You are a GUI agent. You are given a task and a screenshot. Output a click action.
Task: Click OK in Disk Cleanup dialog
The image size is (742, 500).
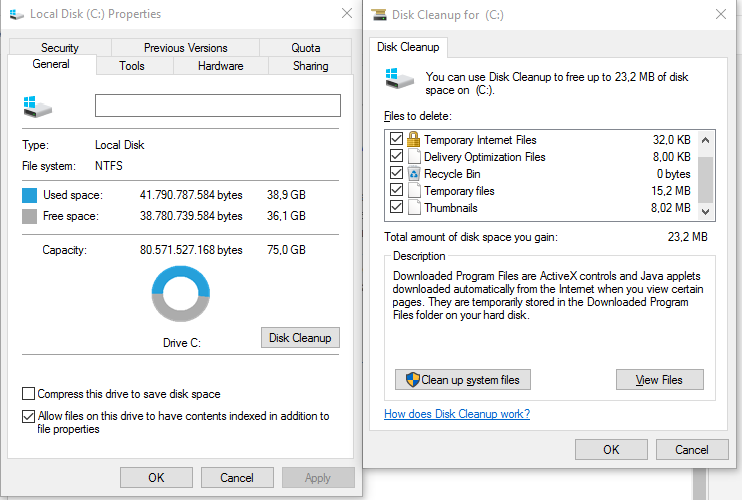pyautogui.click(x=611, y=449)
